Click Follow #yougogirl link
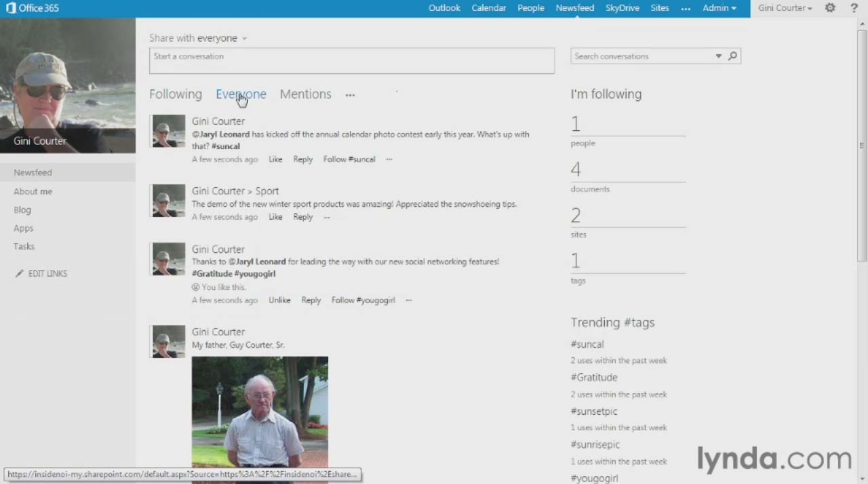The height and width of the screenshot is (484, 868). point(363,300)
